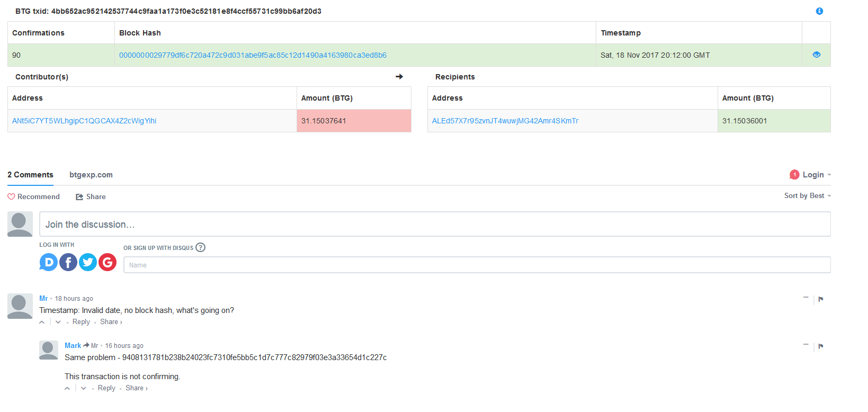Viewport: 868px width, 412px height.
Task: Collapse the comment thread from Mr
Action: pos(806,298)
